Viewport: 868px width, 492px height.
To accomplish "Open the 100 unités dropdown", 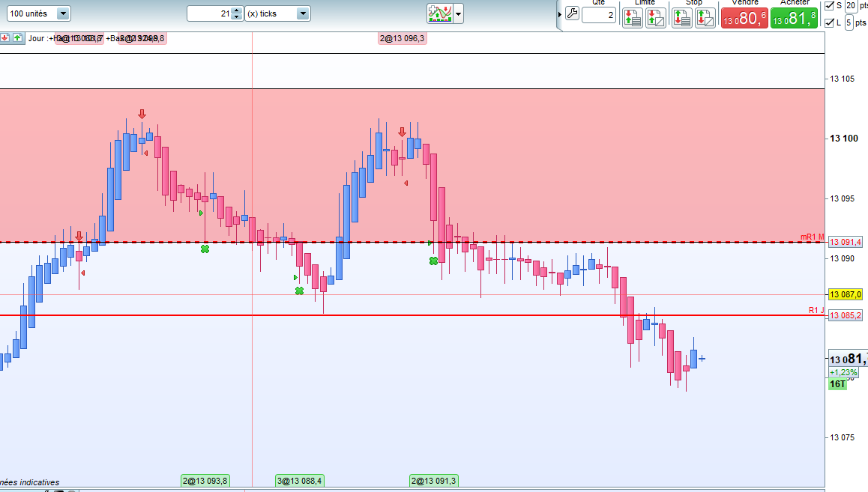I will coord(38,13).
